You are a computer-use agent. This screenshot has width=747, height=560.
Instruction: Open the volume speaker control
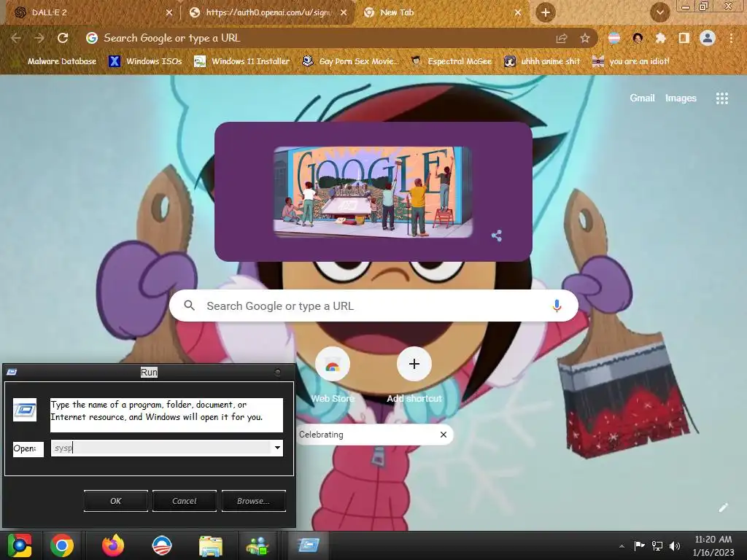[x=675, y=546]
